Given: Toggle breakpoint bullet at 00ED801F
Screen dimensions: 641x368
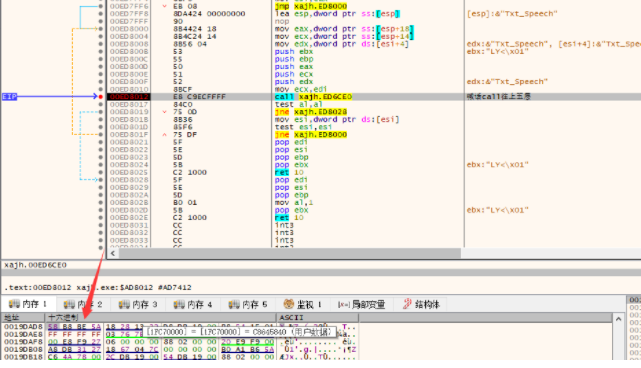Looking at the screenshot, I should pyautogui.click(x=101, y=135).
